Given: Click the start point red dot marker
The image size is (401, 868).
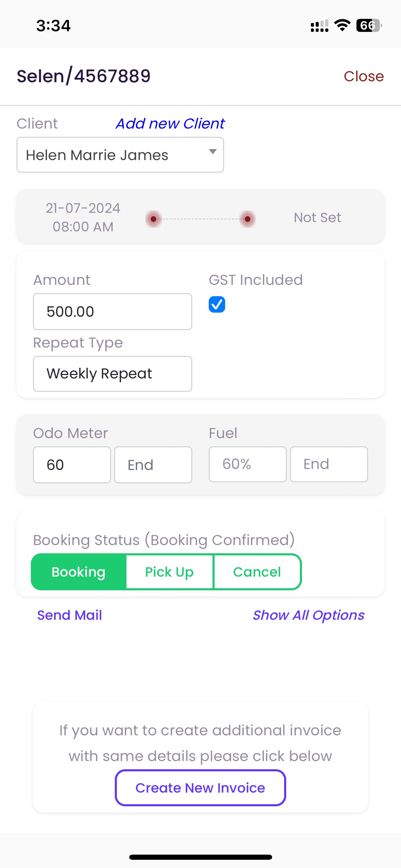Looking at the screenshot, I should pos(154,219).
